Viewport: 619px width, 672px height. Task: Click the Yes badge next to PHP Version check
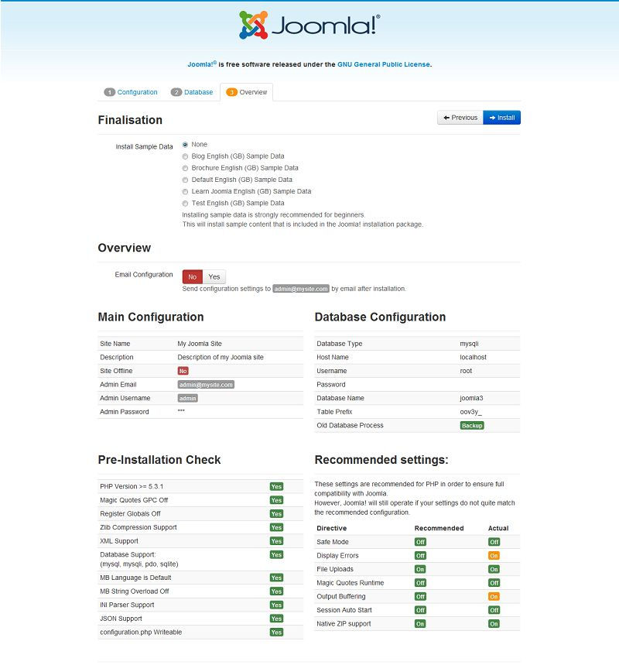pos(276,486)
